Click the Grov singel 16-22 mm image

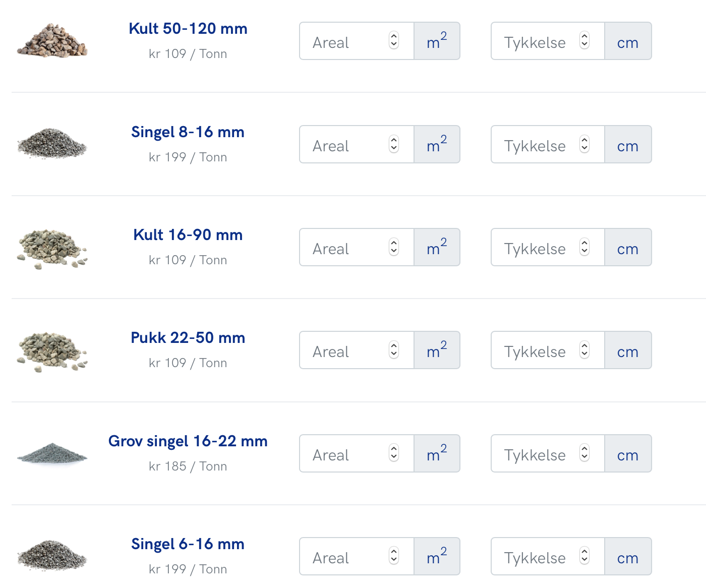52,453
